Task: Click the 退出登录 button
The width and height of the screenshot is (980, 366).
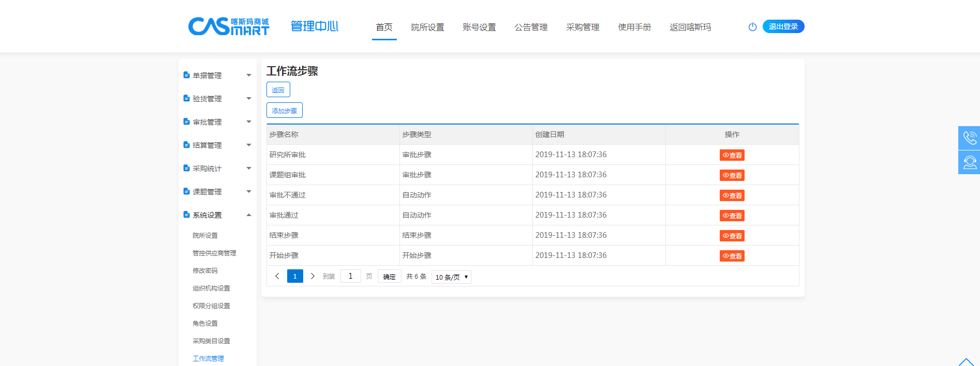Action: tap(783, 26)
